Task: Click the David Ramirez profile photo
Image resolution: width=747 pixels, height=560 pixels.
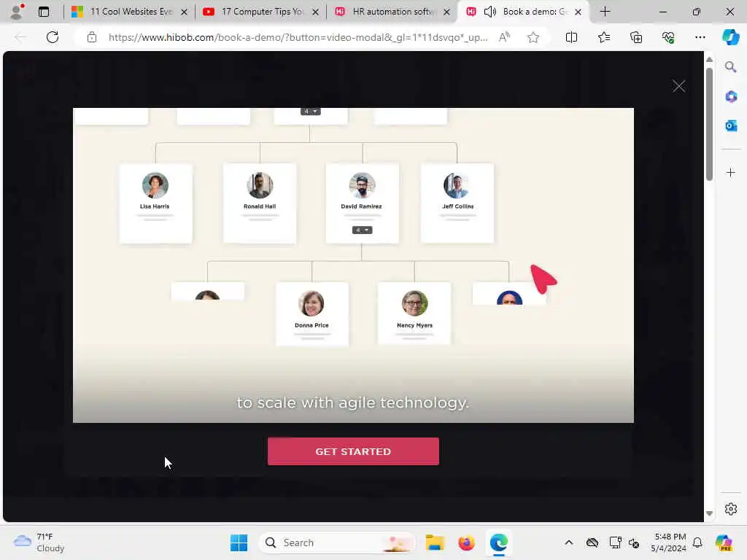Action: click(362, 185)
